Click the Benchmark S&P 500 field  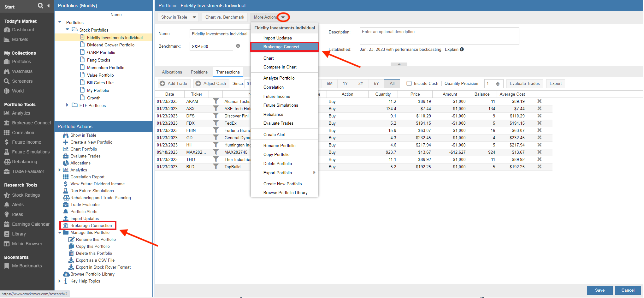pyautogui.click(x=211, y=46)
